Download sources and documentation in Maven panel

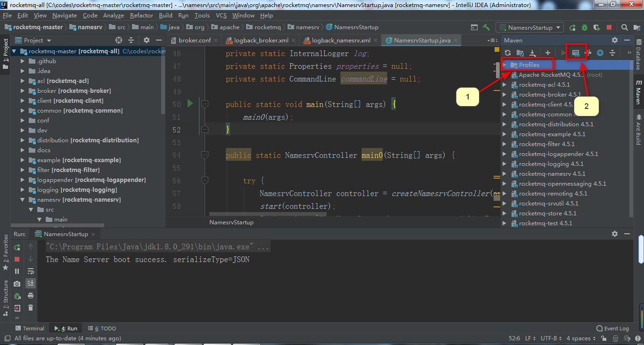click(x=532, y=53)
